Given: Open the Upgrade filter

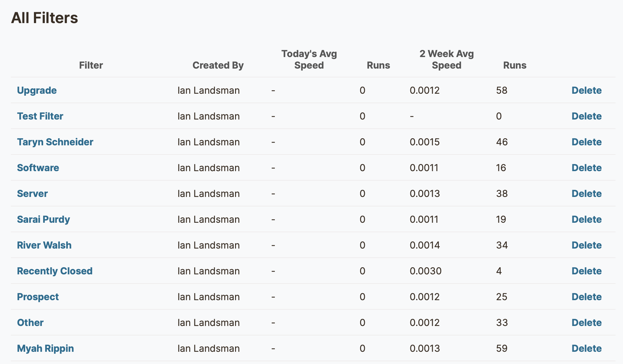Looking at the screenshot, I should tap(37, 90).
